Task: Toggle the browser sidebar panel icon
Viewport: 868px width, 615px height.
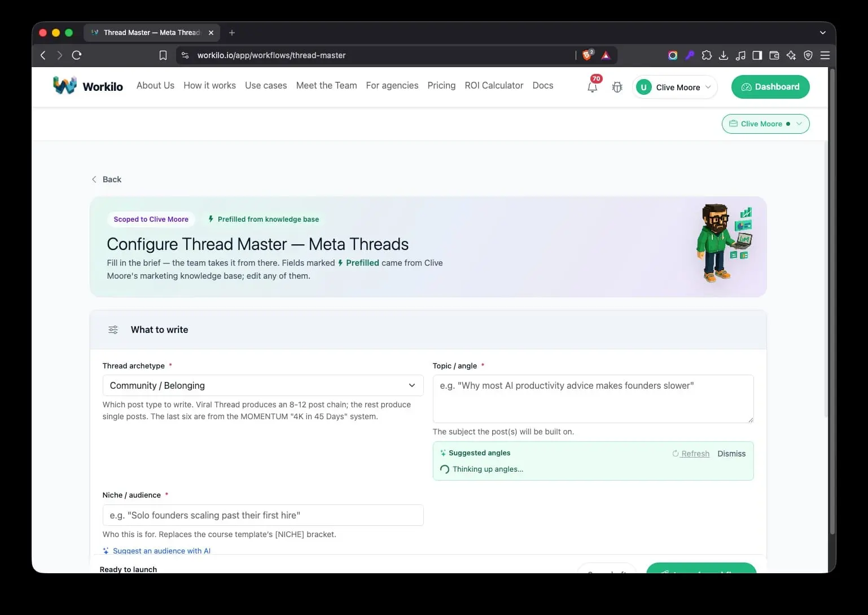Action: coord(757,55)
